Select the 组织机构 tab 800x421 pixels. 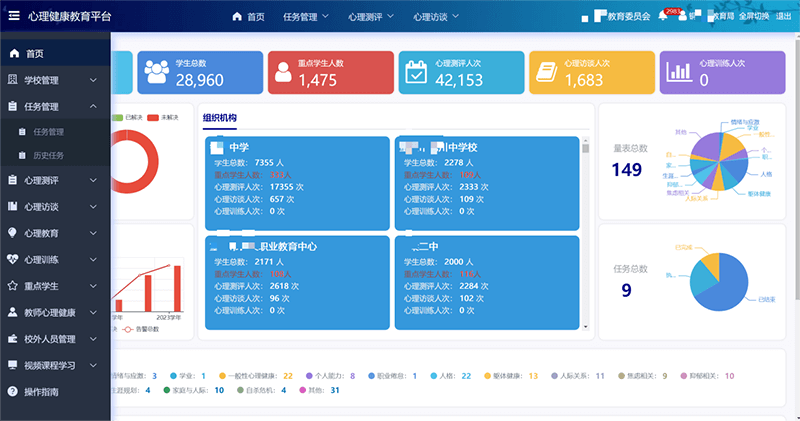[220, 118]
